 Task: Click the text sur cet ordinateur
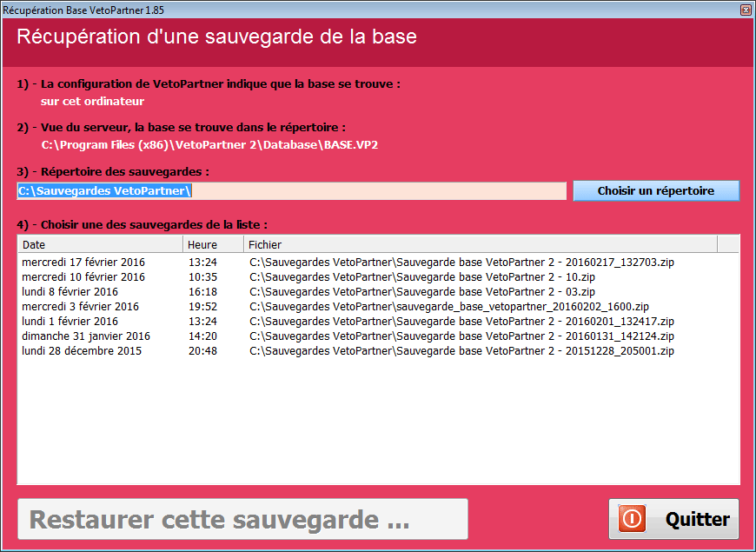[x=93, y=102]
